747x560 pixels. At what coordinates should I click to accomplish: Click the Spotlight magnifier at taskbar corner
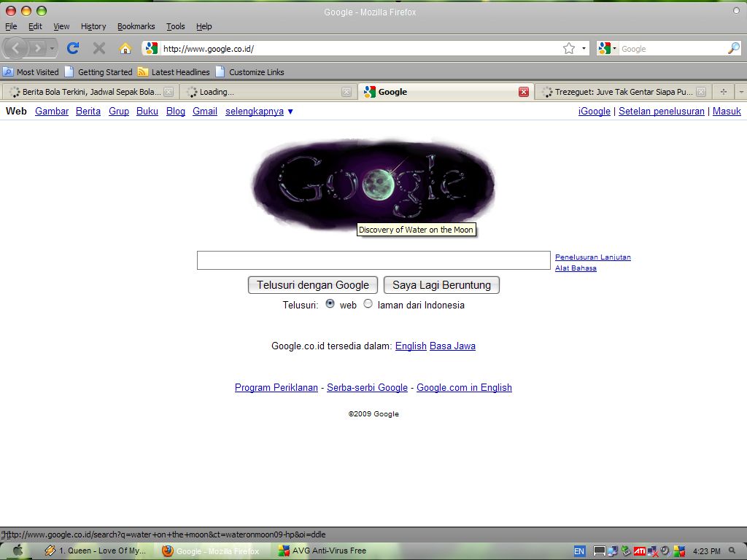pyautogui.click(x=732, y=551)
